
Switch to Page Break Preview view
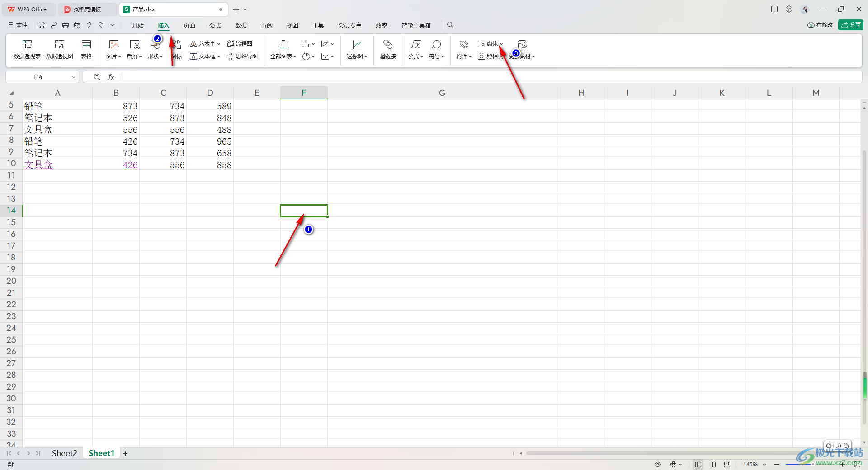click(x=712, y=465)
